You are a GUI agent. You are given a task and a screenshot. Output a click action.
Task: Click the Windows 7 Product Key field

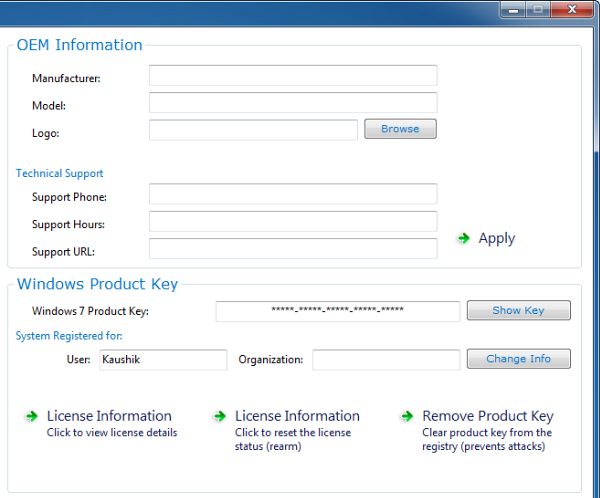click(338, 312)
